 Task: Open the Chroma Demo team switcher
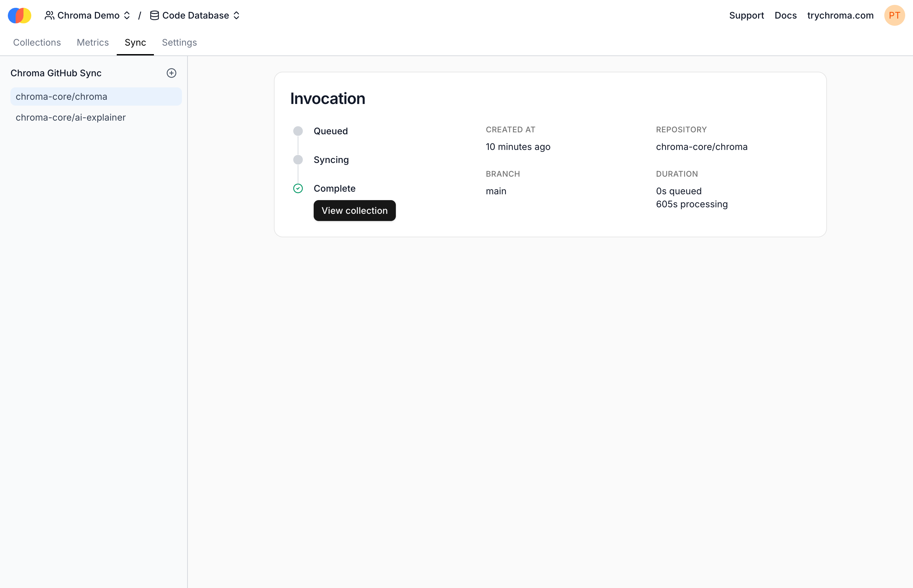(x=88, y=15)
